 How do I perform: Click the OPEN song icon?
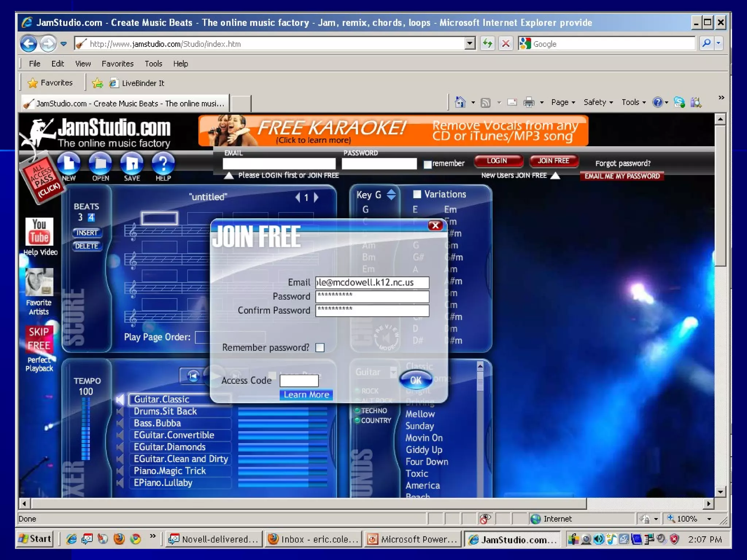pyautogui.click(x=100, y=164)
